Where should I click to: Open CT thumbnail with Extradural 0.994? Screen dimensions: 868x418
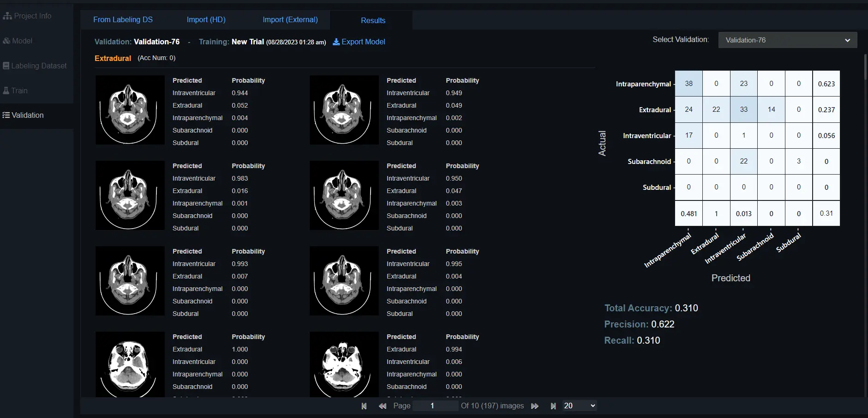344,364
